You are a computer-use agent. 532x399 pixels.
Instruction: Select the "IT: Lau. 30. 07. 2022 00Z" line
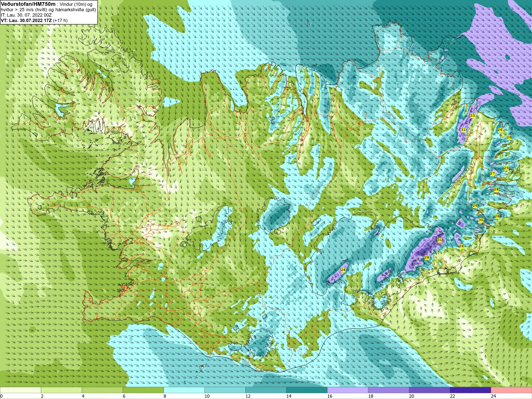point(26,15)
